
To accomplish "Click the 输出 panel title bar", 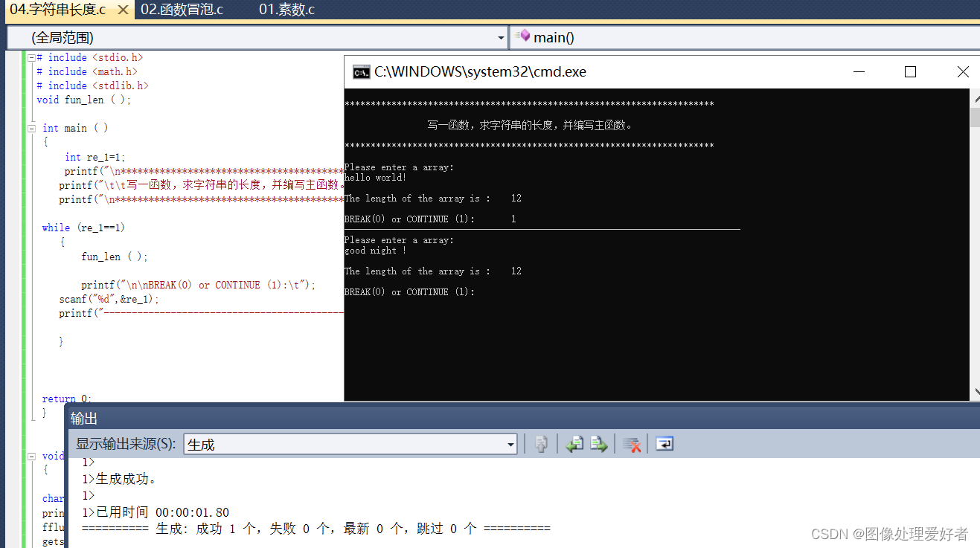I will click(522, 418).
